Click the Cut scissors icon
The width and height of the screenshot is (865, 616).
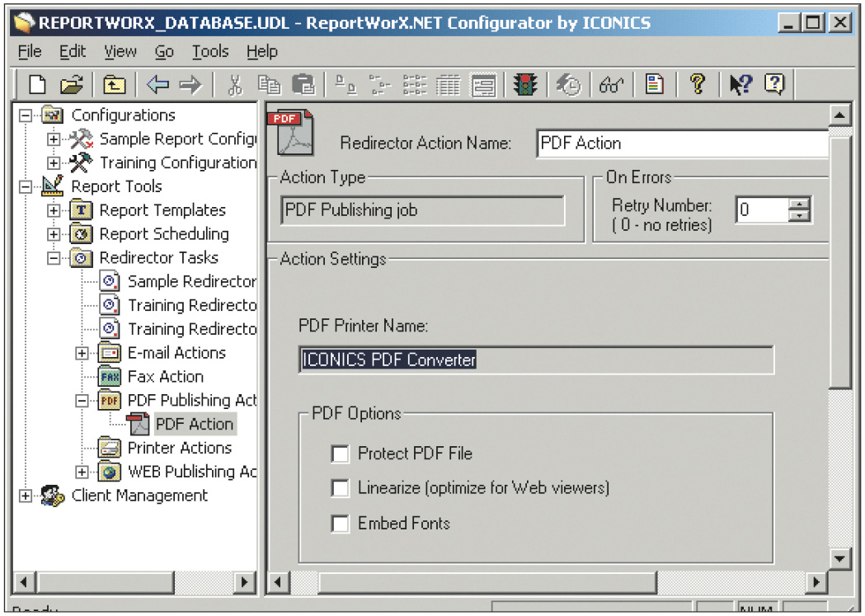tap(235, 85)
